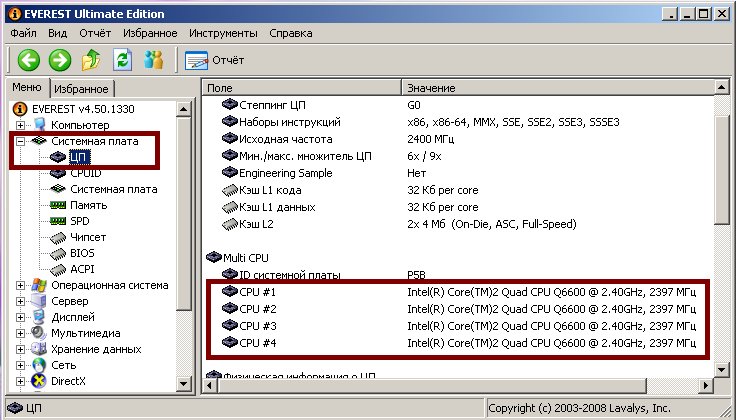The image size is (736, 420).
Task: Click the green Back arrow toolbar icon
Action: tap(29, 60)
